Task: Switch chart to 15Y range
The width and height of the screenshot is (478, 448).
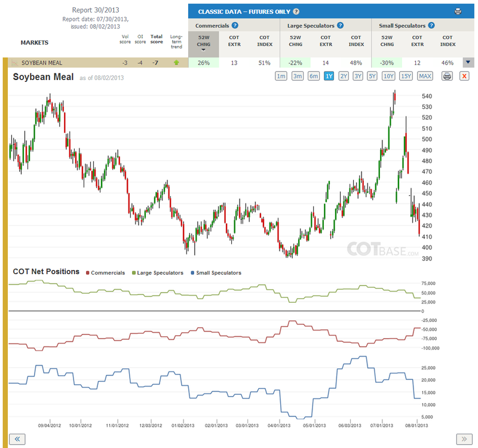Action: click(x=406, y=76)
